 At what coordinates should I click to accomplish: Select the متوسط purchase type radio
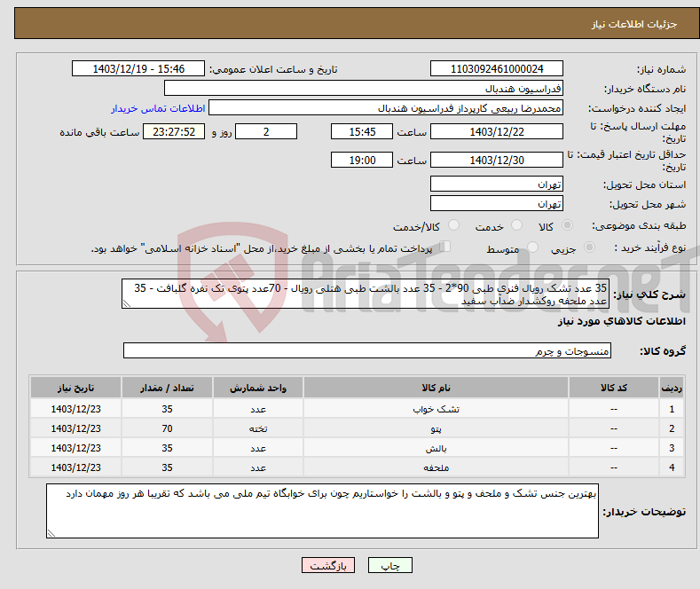click(x=532, y=247)
